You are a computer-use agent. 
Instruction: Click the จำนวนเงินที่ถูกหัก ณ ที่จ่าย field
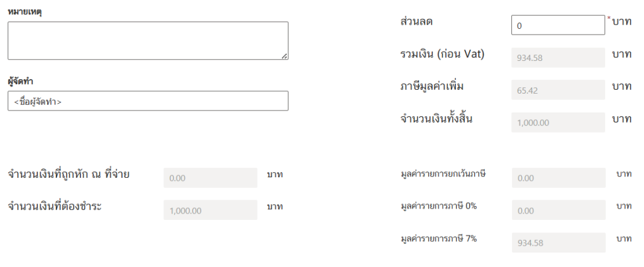point(210,178)
